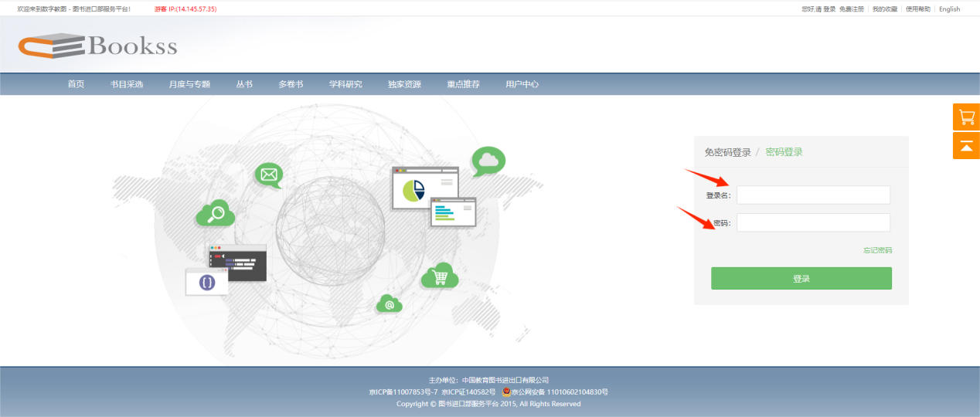Open 用户中心 in the navigation bar
980x417 pixels.
click(522, 84)
